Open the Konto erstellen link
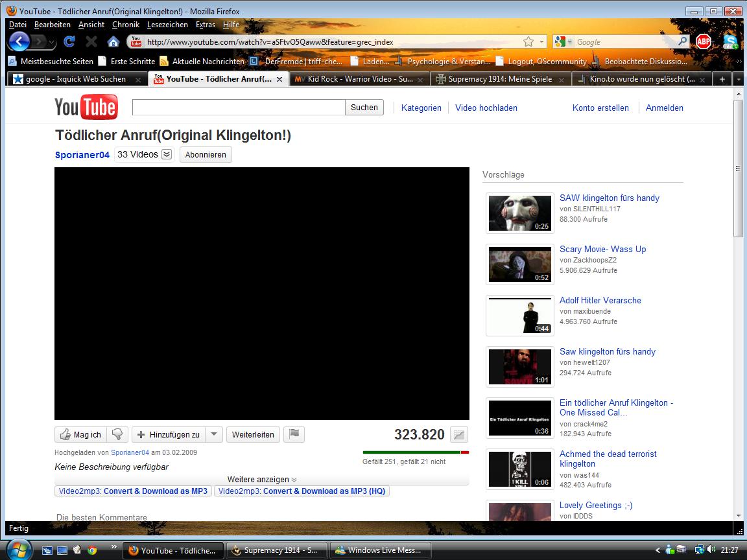Viewport: 747px width, 560px height. 600,108
